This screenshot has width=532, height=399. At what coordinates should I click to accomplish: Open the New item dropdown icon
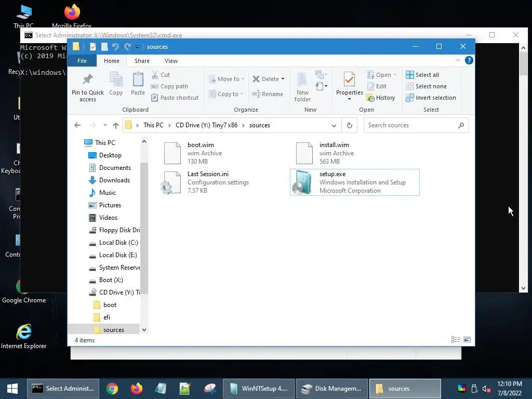click(321, 74)
